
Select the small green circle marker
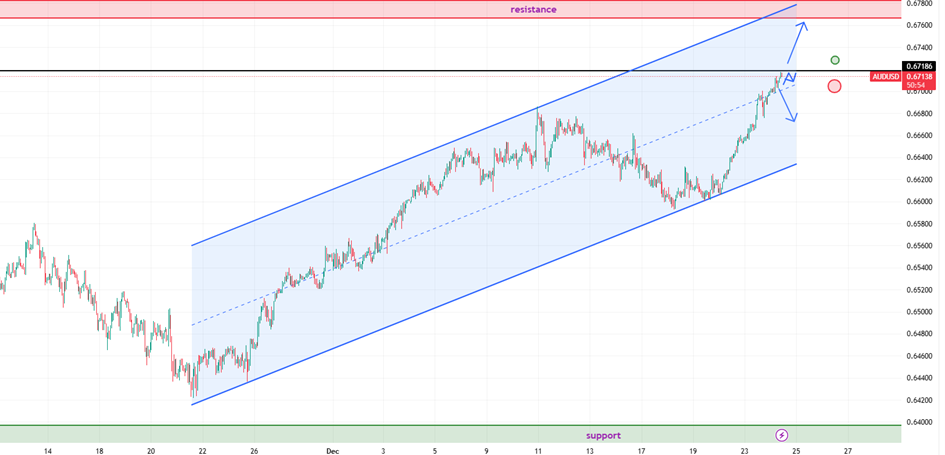(835, 60)
